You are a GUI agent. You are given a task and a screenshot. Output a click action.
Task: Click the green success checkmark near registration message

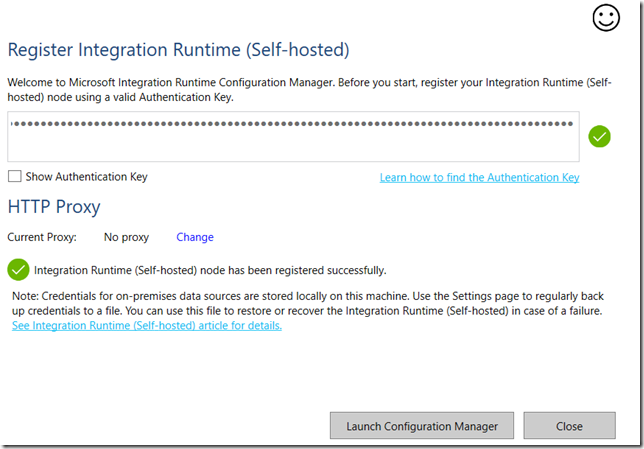pos(18,270)
